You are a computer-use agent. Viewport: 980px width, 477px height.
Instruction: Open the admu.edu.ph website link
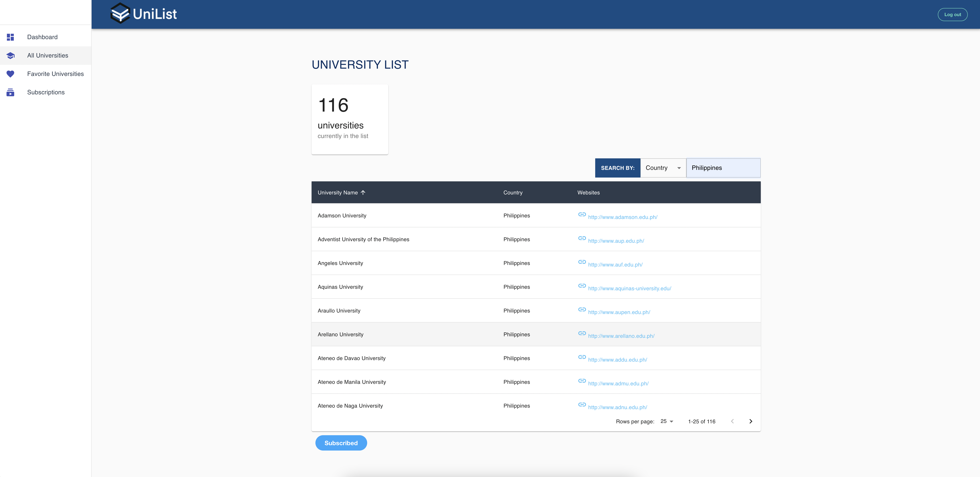(x=618, y=384)
